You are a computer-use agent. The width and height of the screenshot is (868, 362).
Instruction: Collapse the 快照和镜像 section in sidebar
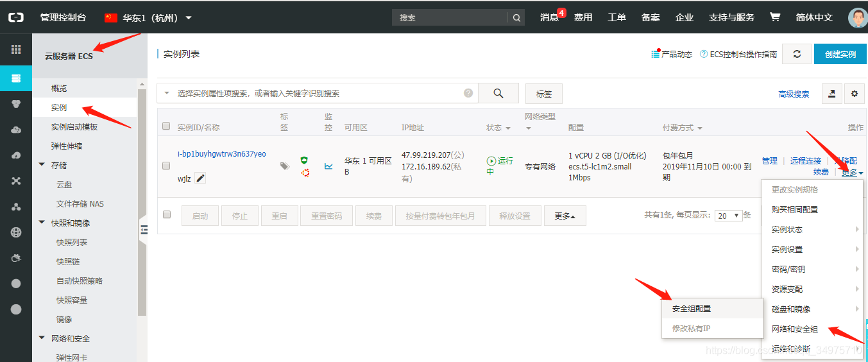click(x=42, y=223)
